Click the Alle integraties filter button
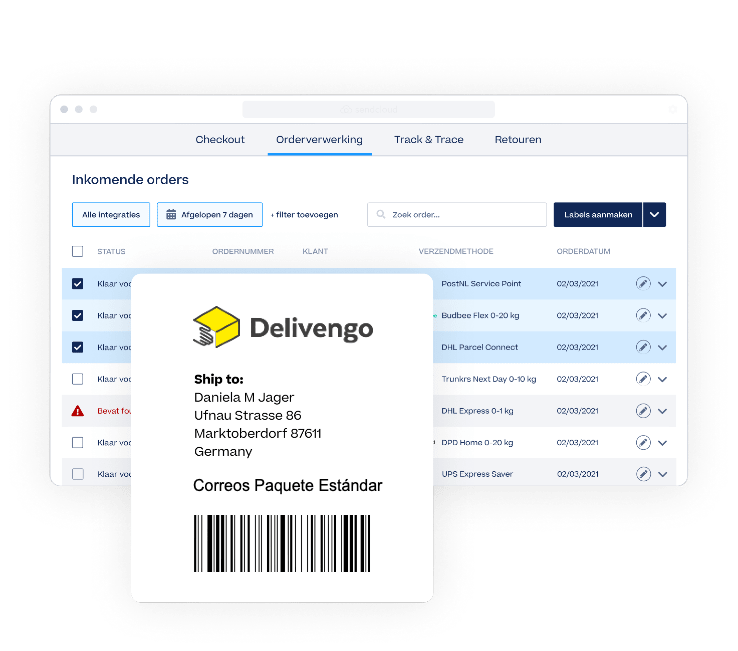The height and width of the screenshot is (651, 738). tap(111, 215)
